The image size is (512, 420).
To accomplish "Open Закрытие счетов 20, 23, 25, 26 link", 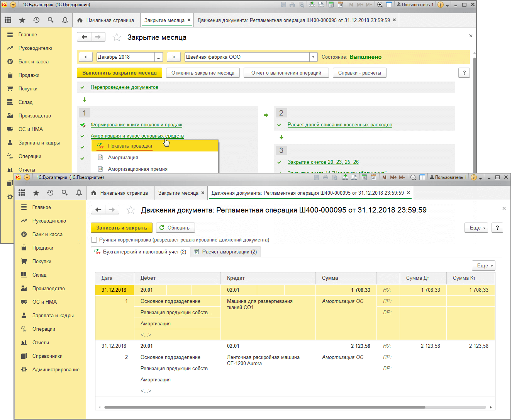I will pyautogui.click(x=323, y=162).
